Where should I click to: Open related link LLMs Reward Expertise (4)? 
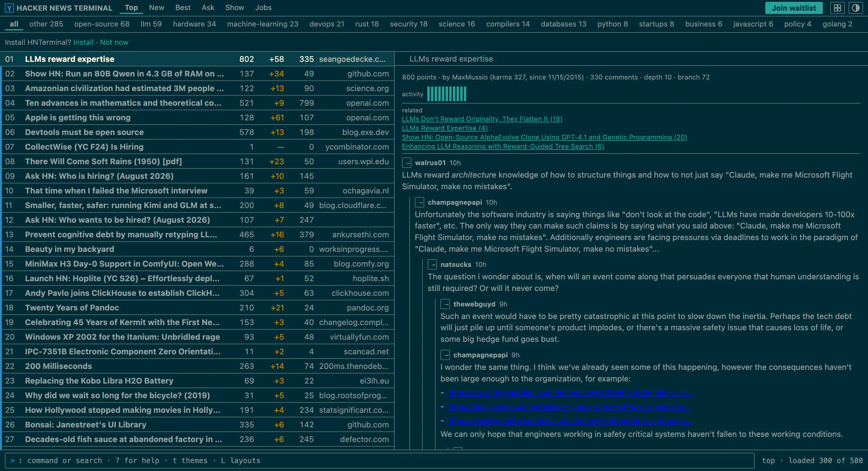(445, 128)
